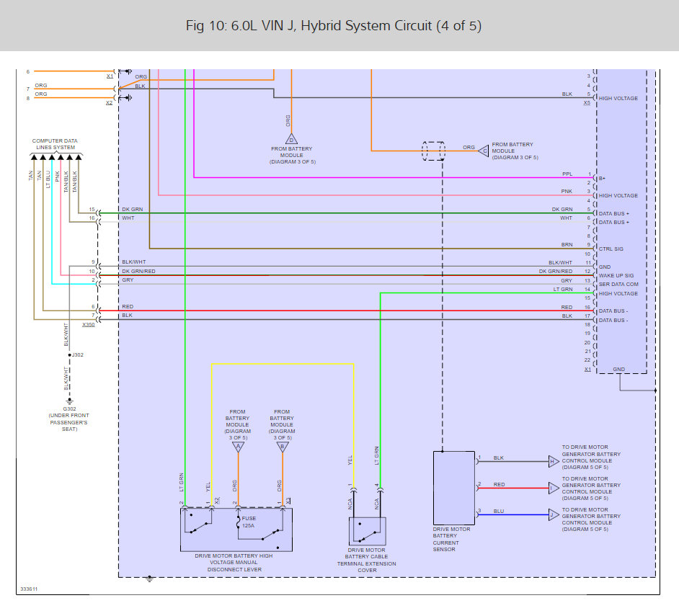Click the yellow YEL wire loop
The image size is (679, 616).
tap(283, 364)
